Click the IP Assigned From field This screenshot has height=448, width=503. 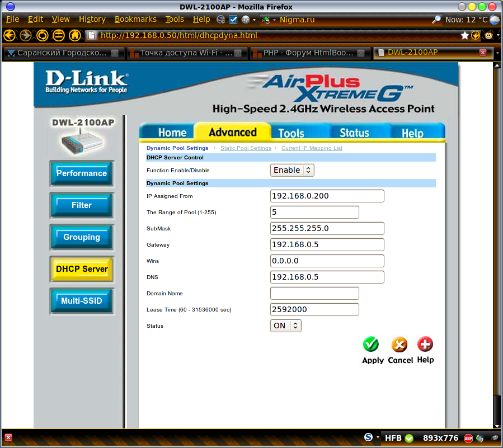[327, 196]
